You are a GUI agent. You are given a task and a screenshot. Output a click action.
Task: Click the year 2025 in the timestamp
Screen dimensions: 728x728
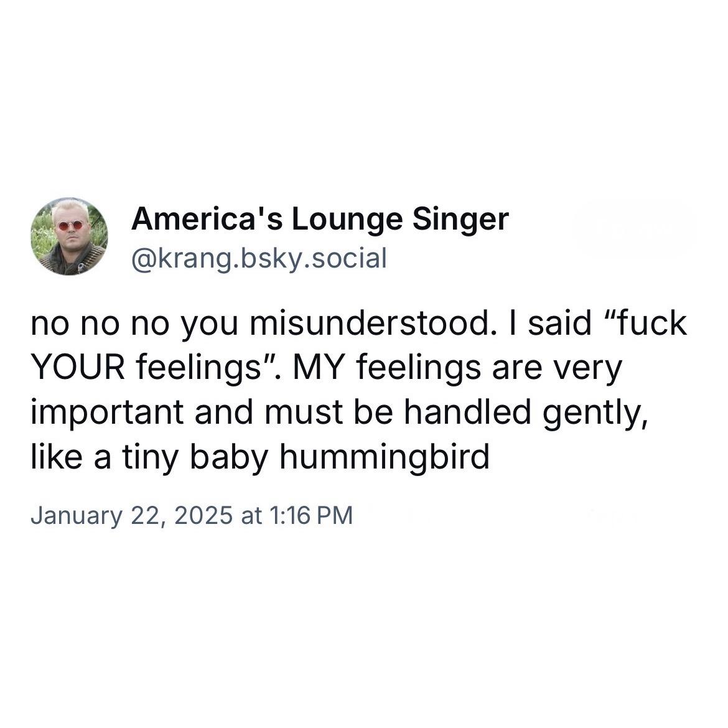click(x=203, y=515)
